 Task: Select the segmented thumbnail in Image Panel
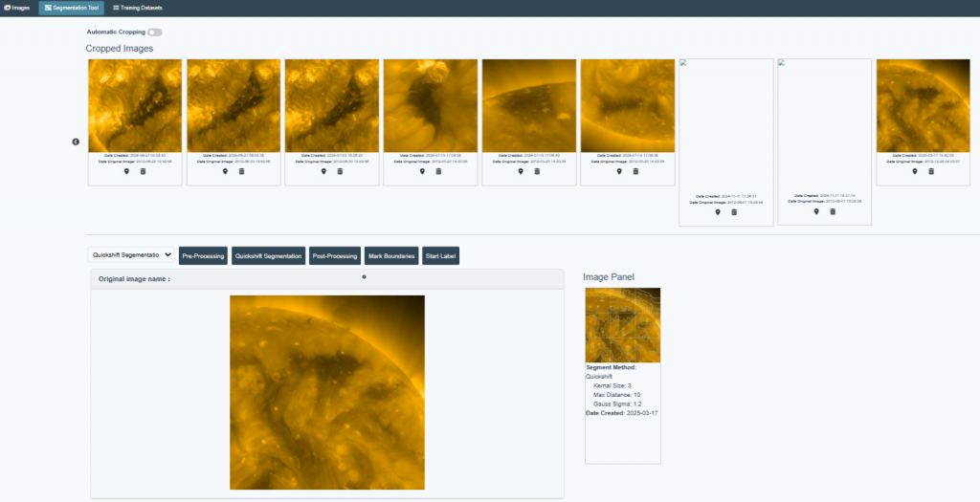point(622,325)
